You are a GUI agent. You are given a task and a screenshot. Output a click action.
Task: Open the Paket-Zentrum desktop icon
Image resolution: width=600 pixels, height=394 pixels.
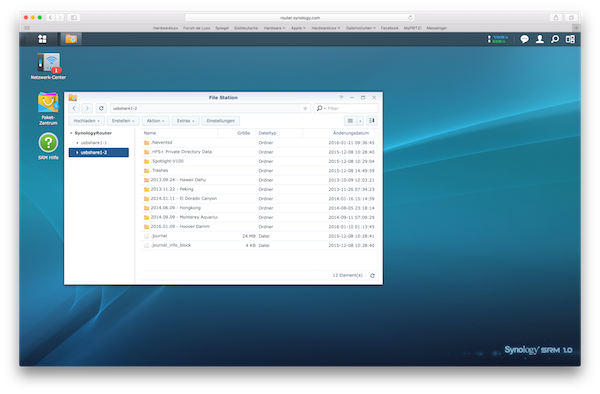pyautogui.click(x=48, y=109)
